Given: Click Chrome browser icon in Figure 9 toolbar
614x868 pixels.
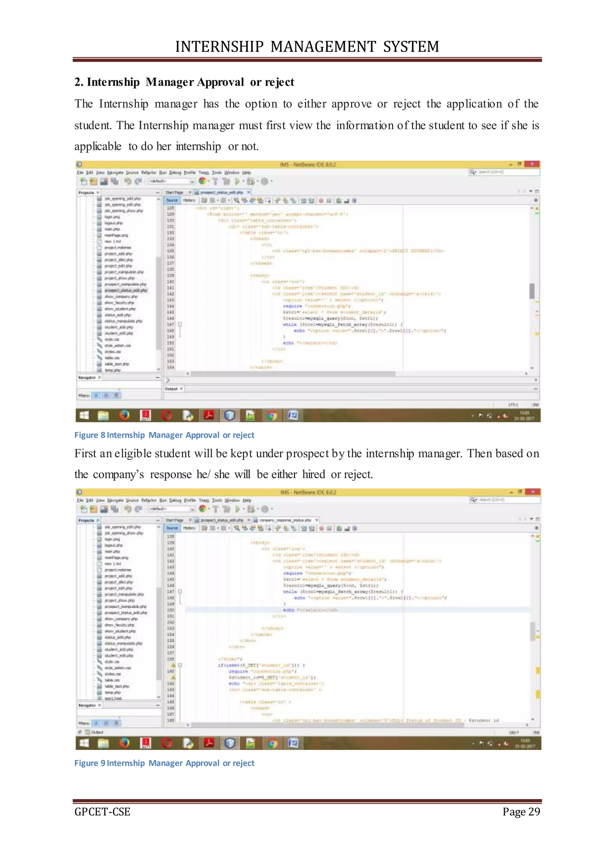Looking at the screenshot, I should (x=203, y=509).
